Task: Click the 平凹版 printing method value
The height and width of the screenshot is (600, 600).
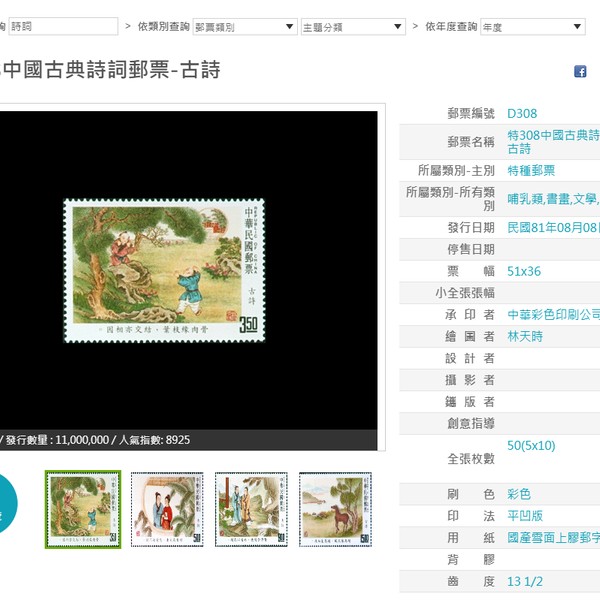Action: click(x=525, y=516)
